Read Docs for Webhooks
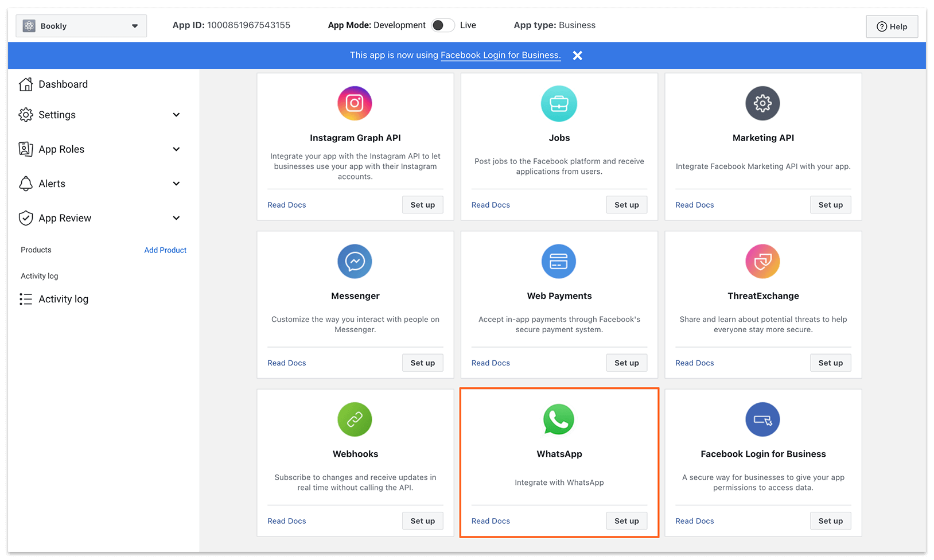This screenshot has width=934, height=560. click(x=287, y=521)
